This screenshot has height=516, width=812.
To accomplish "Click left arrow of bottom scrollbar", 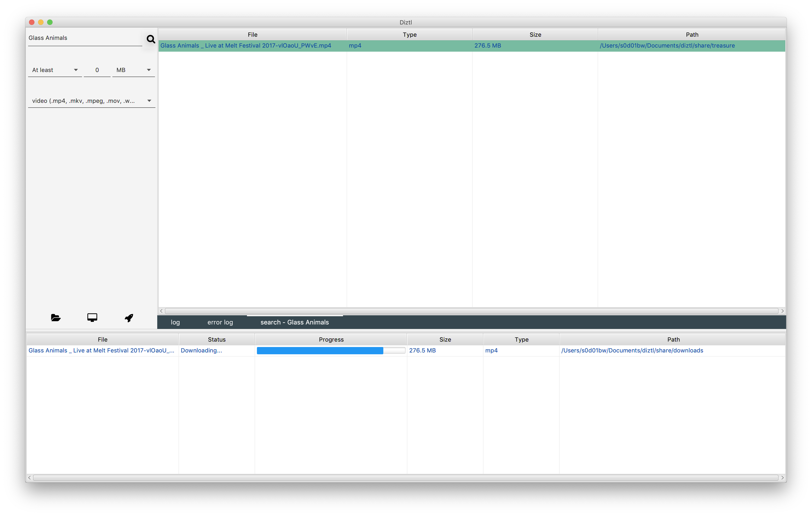I will [30, 477].
